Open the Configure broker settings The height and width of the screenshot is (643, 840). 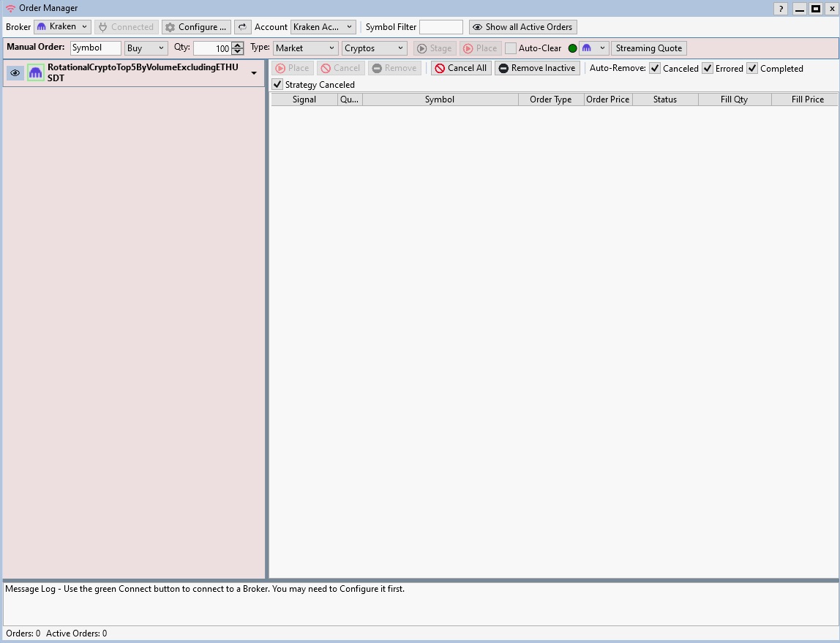point(195,27)
